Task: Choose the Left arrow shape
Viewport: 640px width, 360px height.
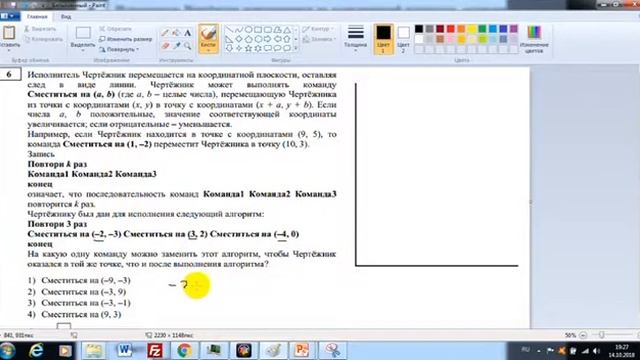Action: 278,39
